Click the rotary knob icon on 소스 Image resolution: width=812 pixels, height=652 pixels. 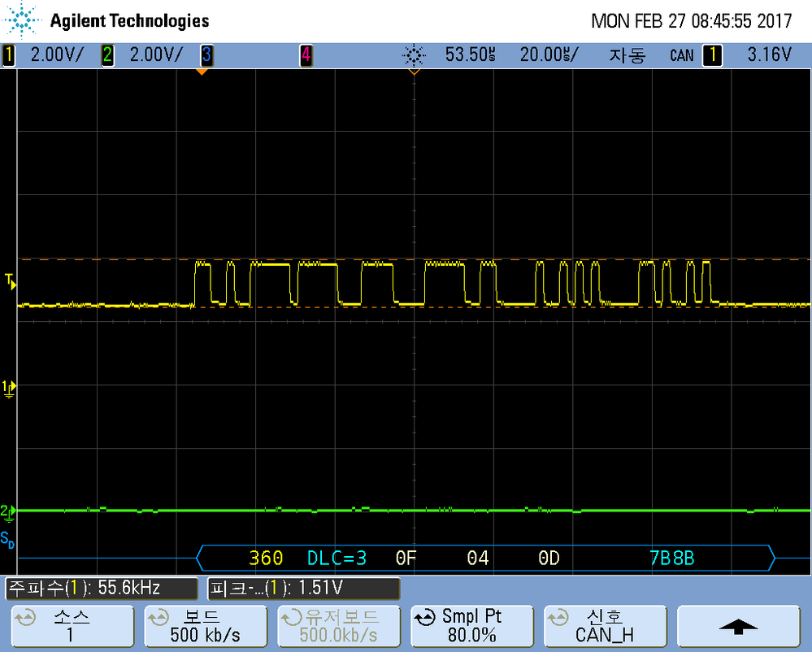coord(26,618)
